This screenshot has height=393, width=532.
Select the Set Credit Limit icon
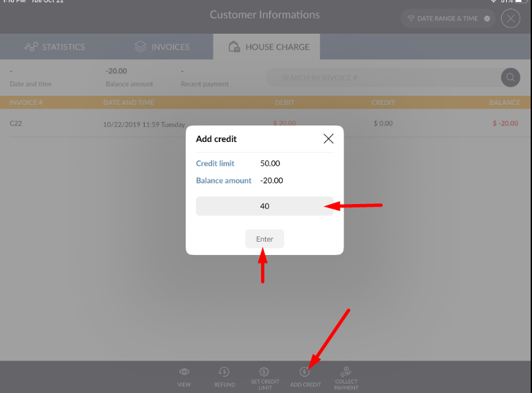pos(264,372)
